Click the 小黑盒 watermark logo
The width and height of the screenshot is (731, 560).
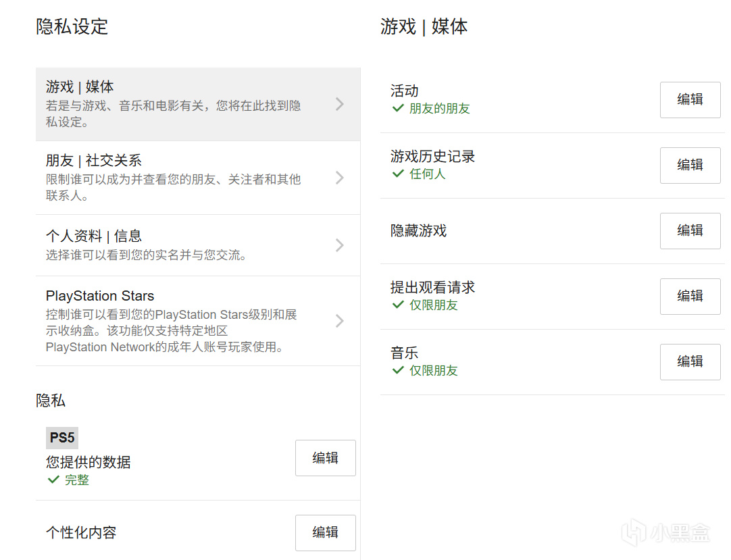[x=666, y=533]
